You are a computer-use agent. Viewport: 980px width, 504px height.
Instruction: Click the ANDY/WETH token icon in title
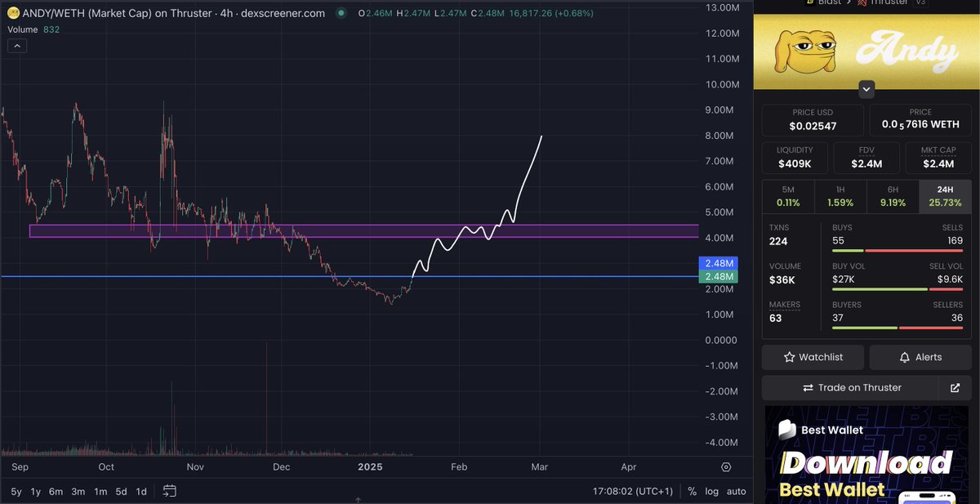[x=13, y=13]
